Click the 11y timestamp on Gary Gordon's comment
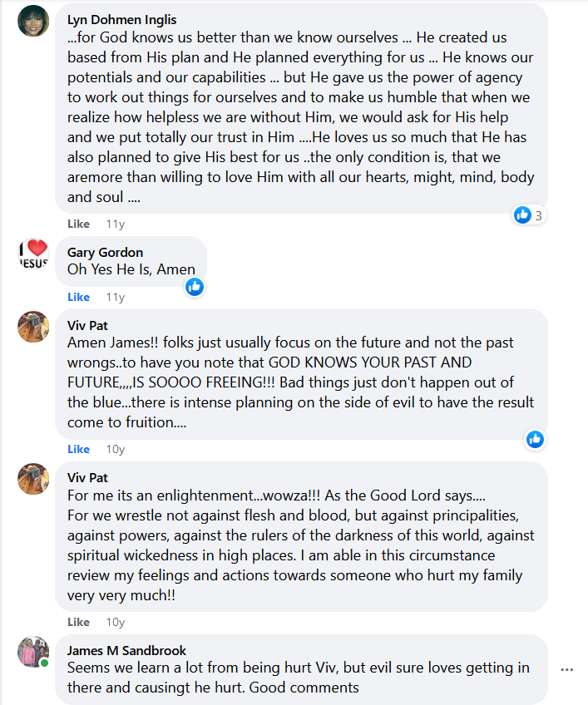 tap(115, 297)
